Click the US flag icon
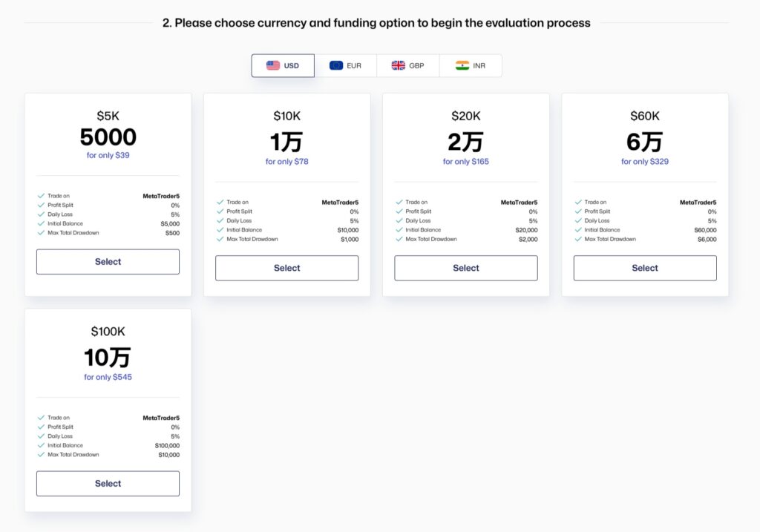The width and height of the screenshot is (760, 532). [273, 65]
